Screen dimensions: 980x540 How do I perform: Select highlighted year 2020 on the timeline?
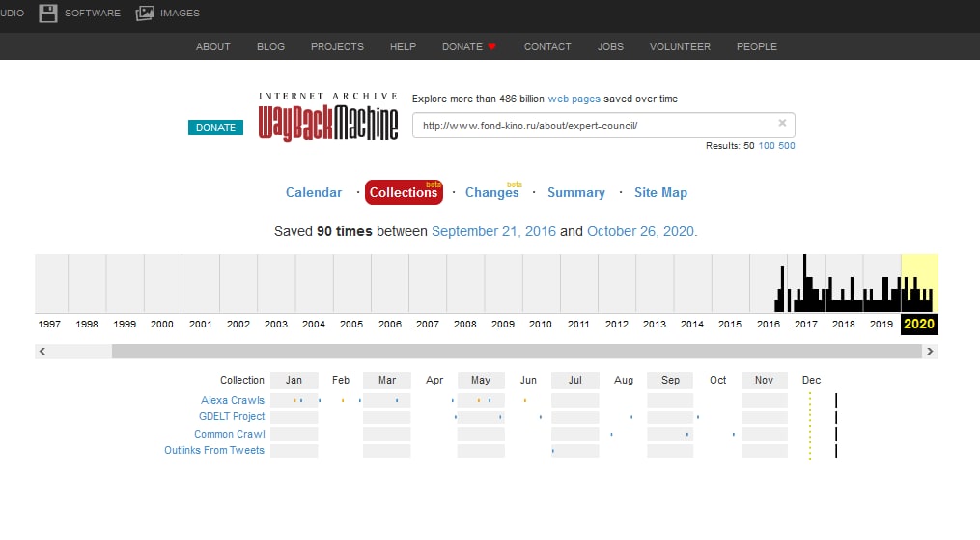(919, 325)
